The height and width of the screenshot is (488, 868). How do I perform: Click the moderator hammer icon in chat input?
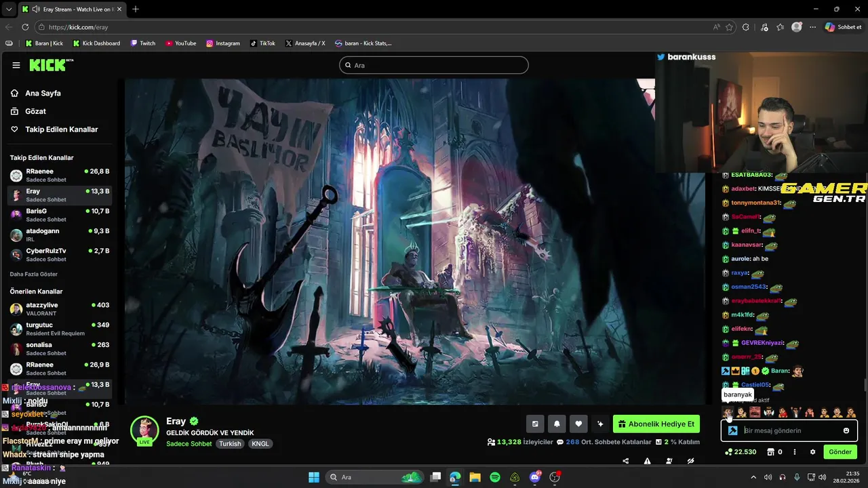coord(732,430)
